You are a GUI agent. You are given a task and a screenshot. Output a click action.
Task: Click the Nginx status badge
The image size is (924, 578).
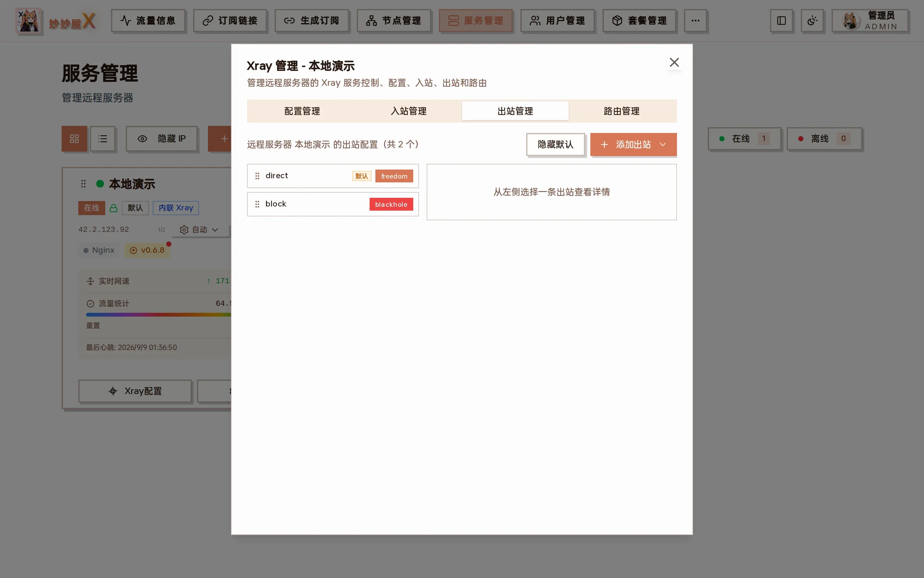pos(99,250)
